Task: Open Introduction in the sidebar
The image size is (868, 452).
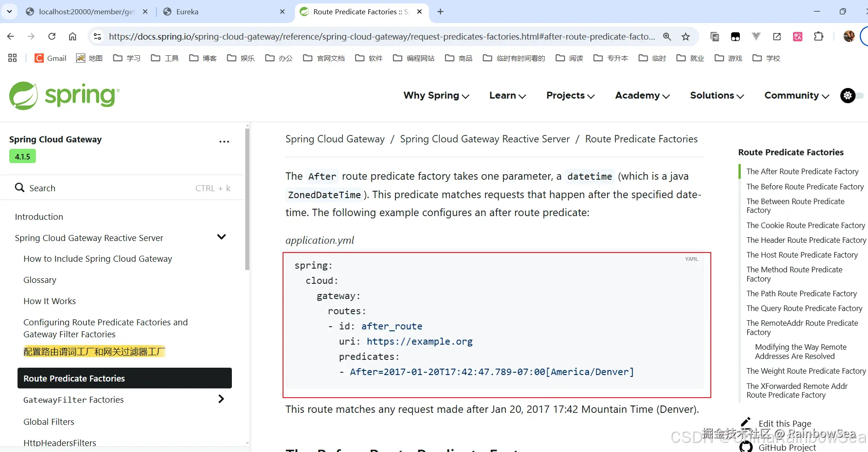Action: tap(39, 217)
